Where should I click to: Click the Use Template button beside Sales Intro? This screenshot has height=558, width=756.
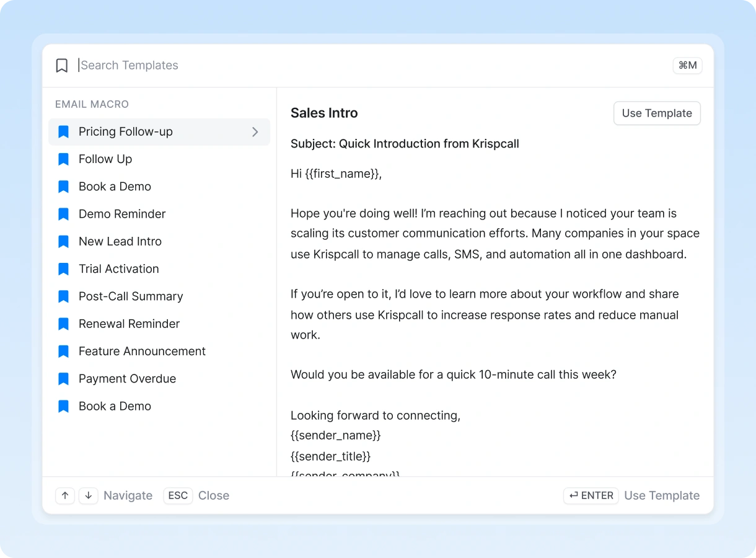[x=657, y=113]
